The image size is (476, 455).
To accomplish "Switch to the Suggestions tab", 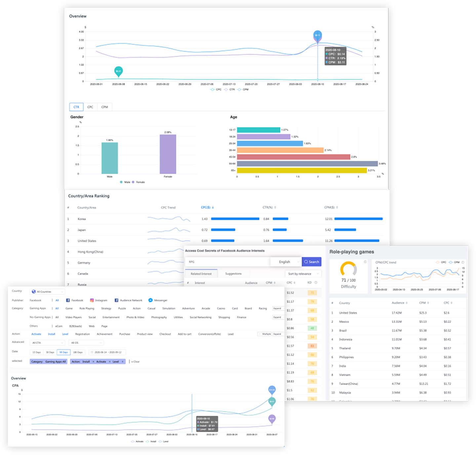I will pyautogui.click(x=233, y=274).
